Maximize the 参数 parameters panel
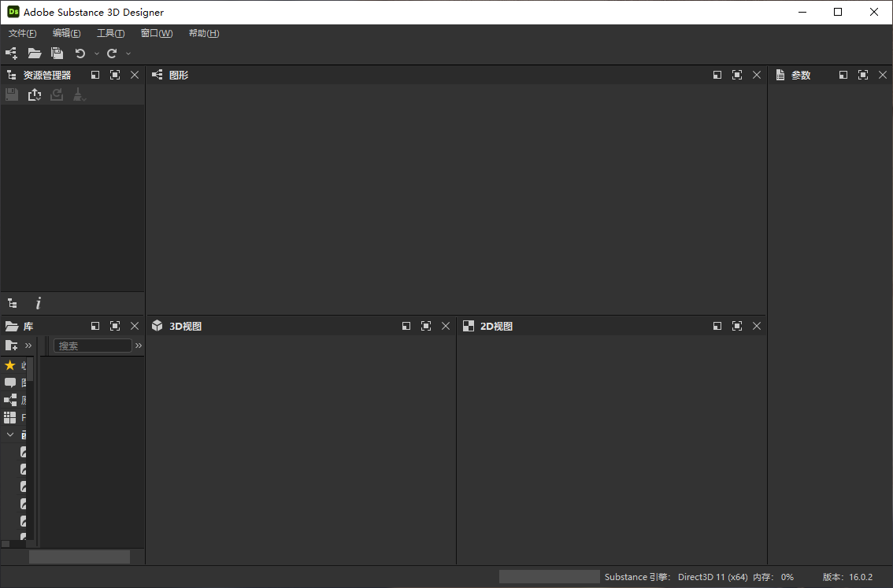 click(863, 75)
